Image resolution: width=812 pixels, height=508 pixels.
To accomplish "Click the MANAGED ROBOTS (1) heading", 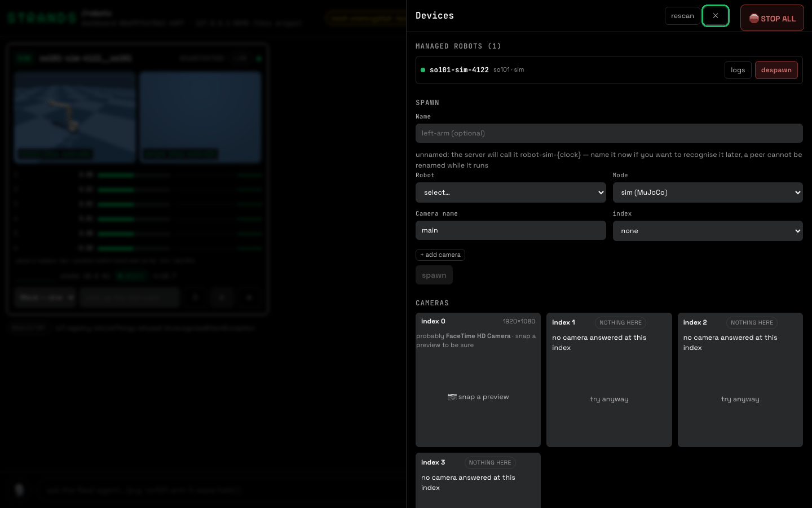I will point(458,46).
